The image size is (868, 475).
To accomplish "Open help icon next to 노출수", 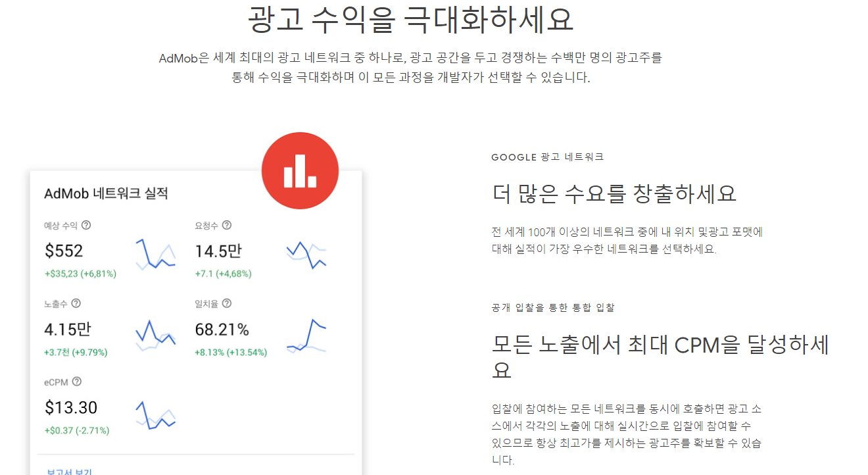I will 76,303.
